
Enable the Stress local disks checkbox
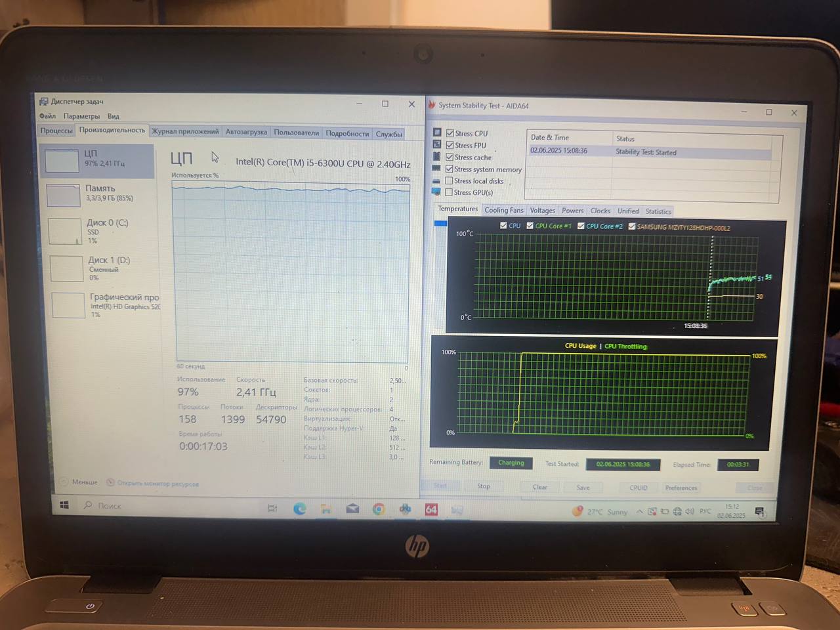450,180
